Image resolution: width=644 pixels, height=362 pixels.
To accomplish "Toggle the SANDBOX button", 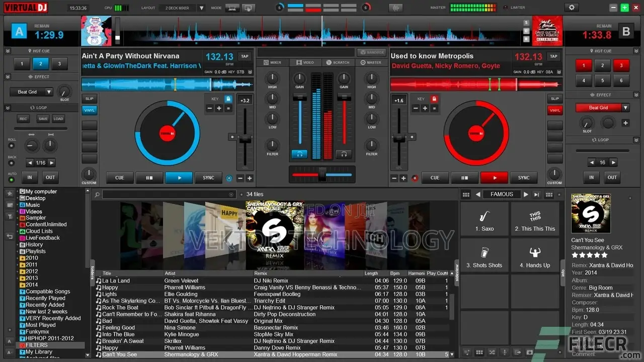I will coord(371,52).
